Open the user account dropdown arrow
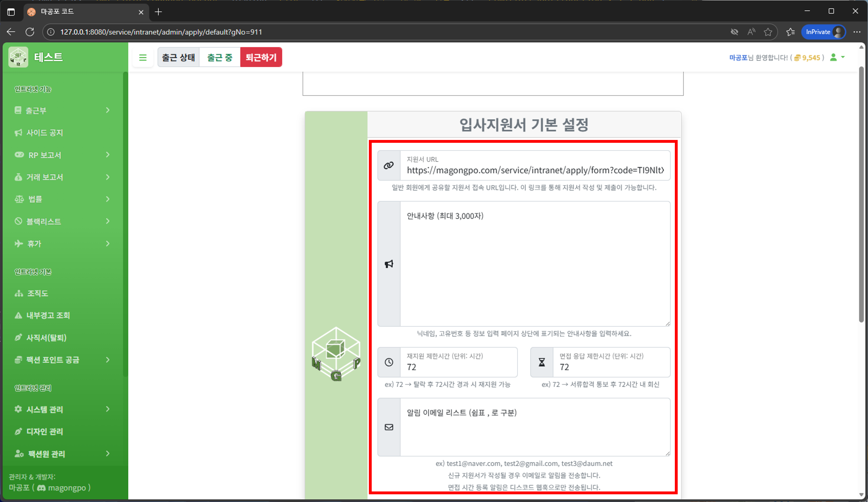This screenshot has height=502, width=868. pyautogui.click(x=843, y=57)
